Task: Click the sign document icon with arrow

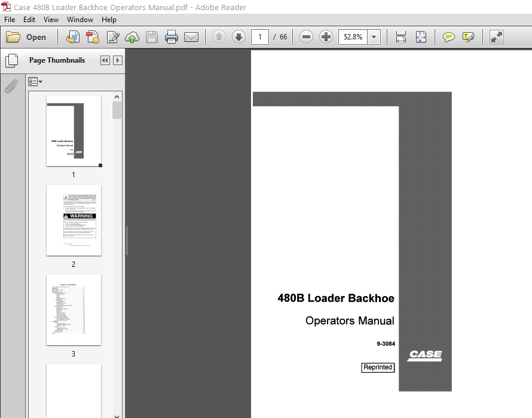Action: [72, 37]
